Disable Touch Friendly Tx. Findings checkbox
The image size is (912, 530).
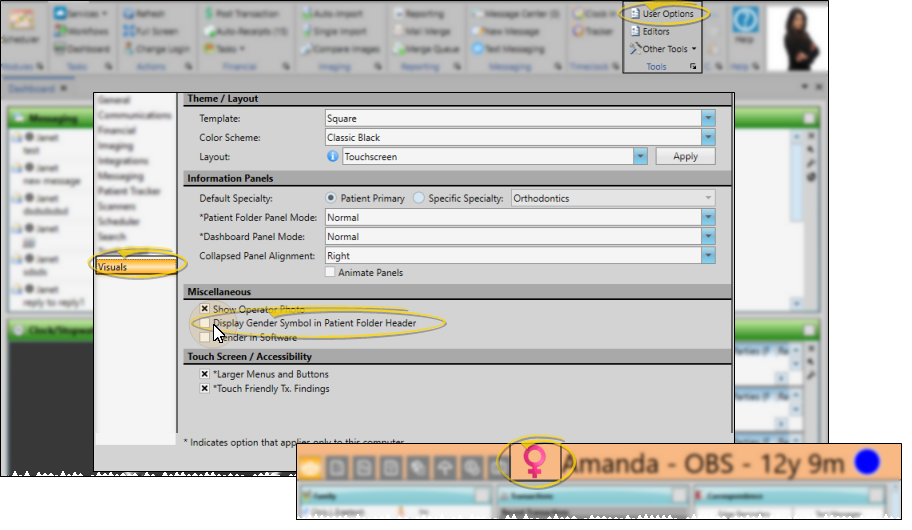(x=205, y=389)
